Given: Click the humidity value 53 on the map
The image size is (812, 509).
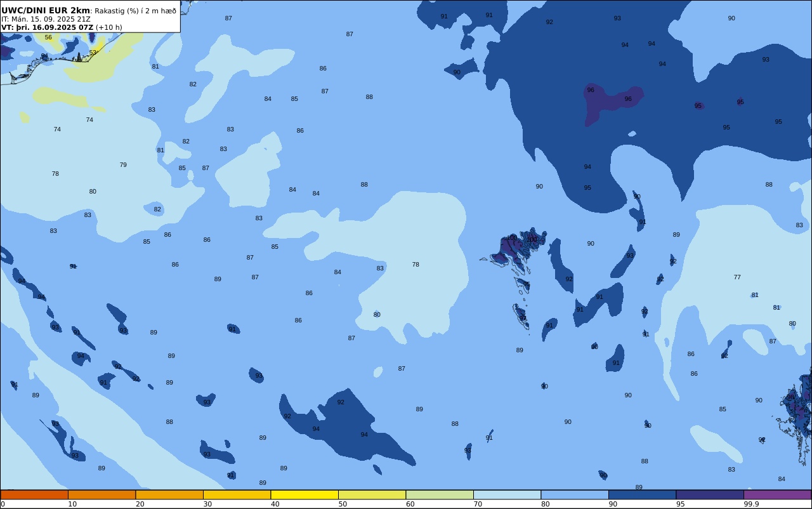Looking at the screenshot, I should coord(93,53).
